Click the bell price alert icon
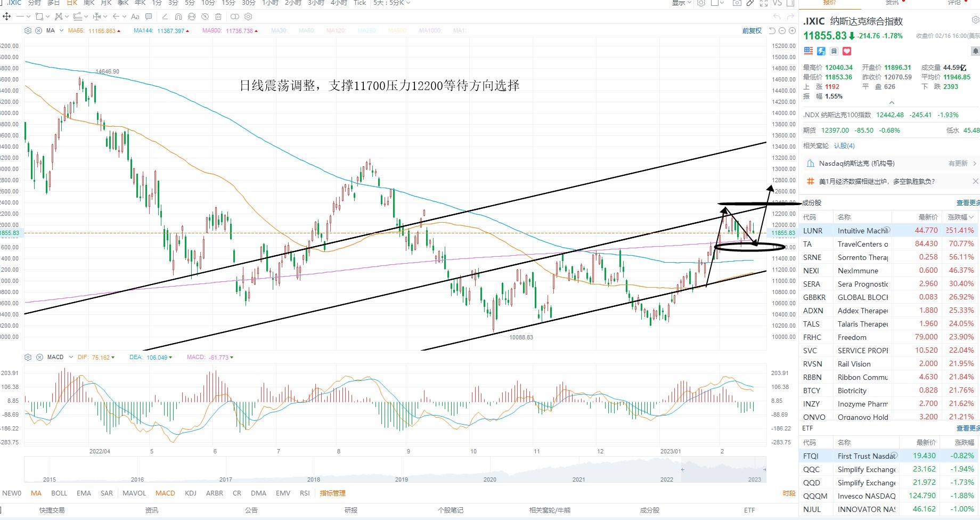Viewport: 980px width, 520px height. click(975, 51)
